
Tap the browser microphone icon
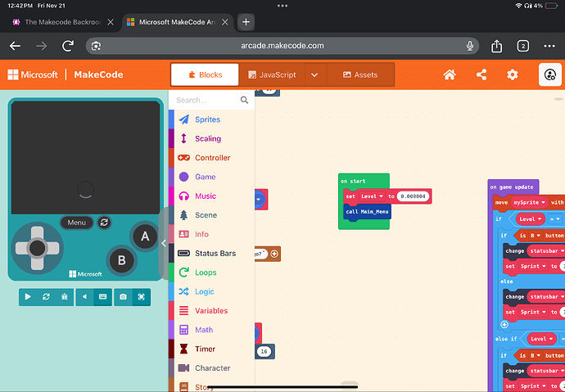click(469, 46)
